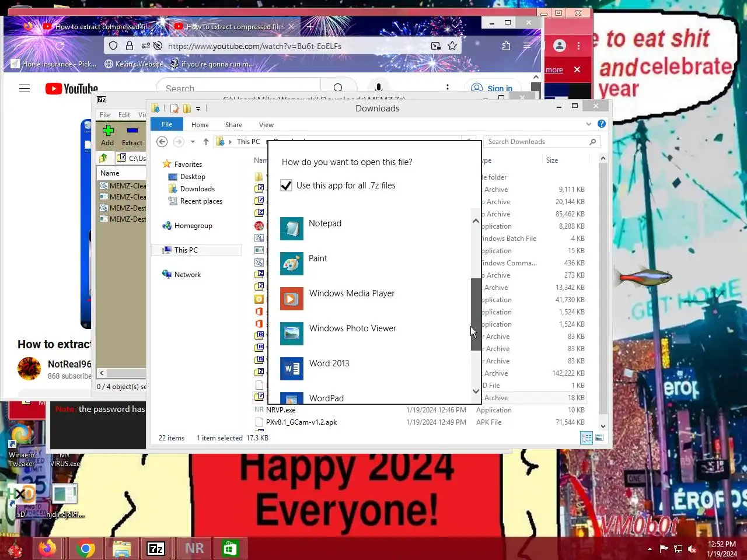Click NotReal96 channel name
This screenshot has width=747, height=560.
pyautogui.click(x=69, y=364)
